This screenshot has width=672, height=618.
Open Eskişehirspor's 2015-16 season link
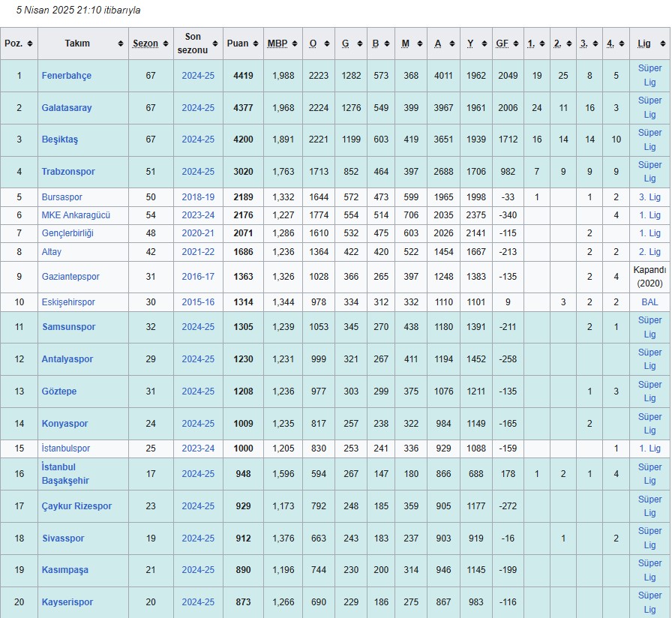(x=198, y=302)
